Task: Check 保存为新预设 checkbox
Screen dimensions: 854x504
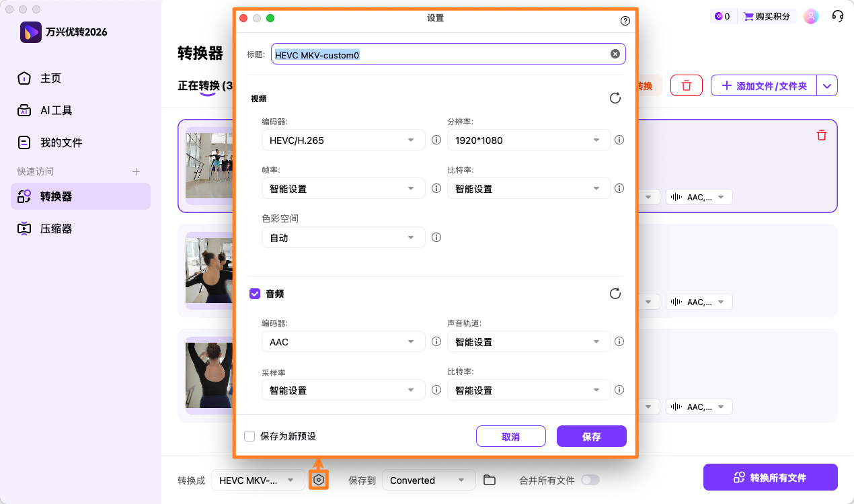Action: click(x=250, y=435)
